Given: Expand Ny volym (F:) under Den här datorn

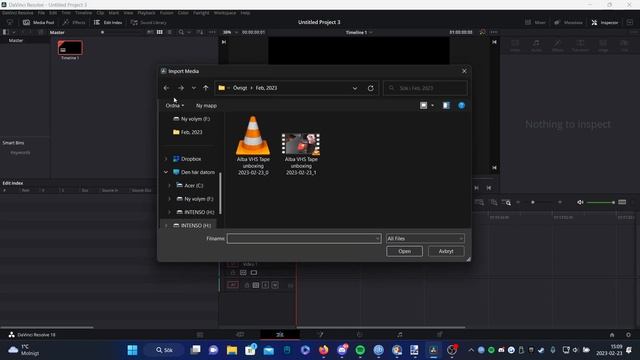Looking at the screenshot, I should coord(169,199).
